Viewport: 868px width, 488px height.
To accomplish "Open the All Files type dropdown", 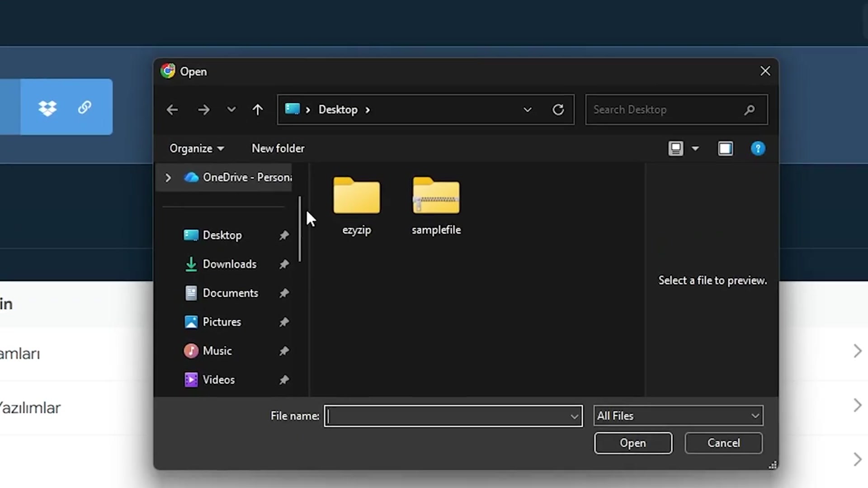I will [x=678, y=416].
